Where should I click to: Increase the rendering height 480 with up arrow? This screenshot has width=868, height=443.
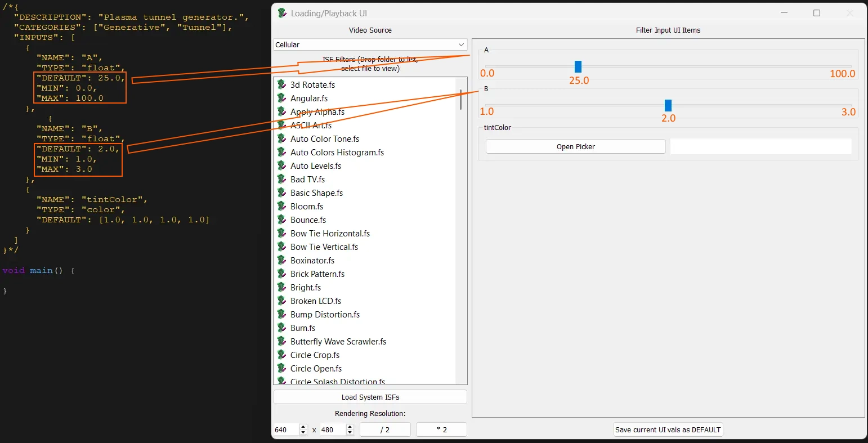tap(350, 427)
